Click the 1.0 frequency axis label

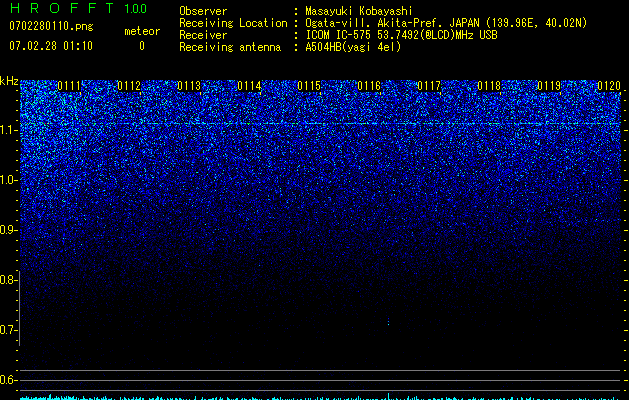(8, 180)
